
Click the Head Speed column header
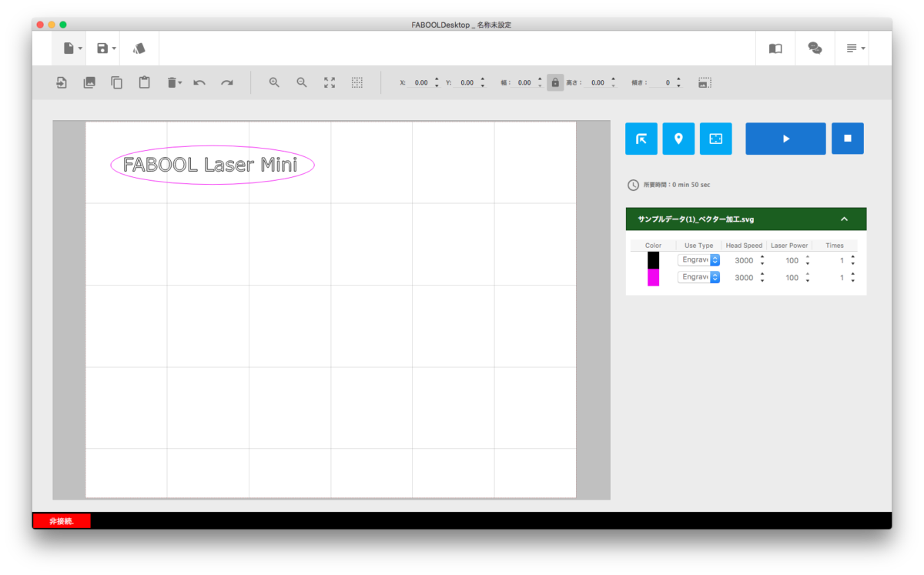[744, 246]
